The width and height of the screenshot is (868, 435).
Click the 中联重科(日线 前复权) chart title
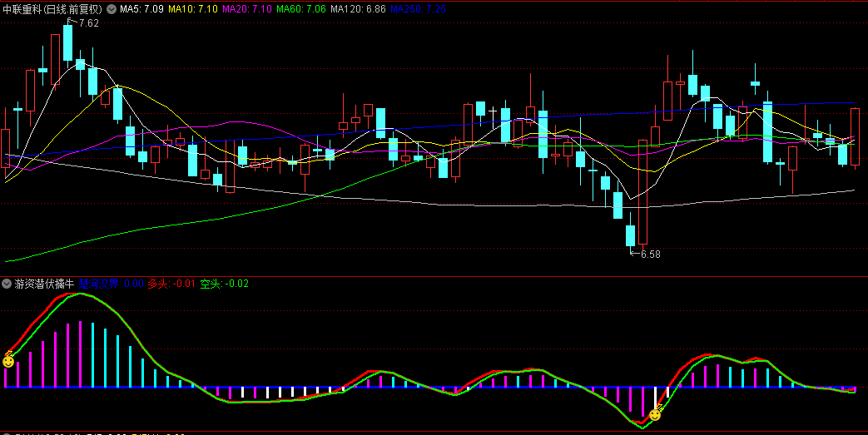[53, 10]
